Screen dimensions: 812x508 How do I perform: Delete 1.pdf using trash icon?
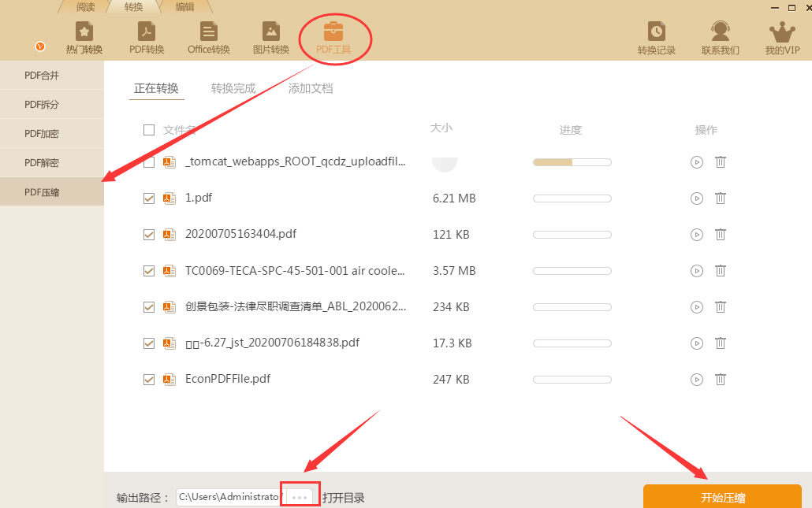click(x=721, y=198)
